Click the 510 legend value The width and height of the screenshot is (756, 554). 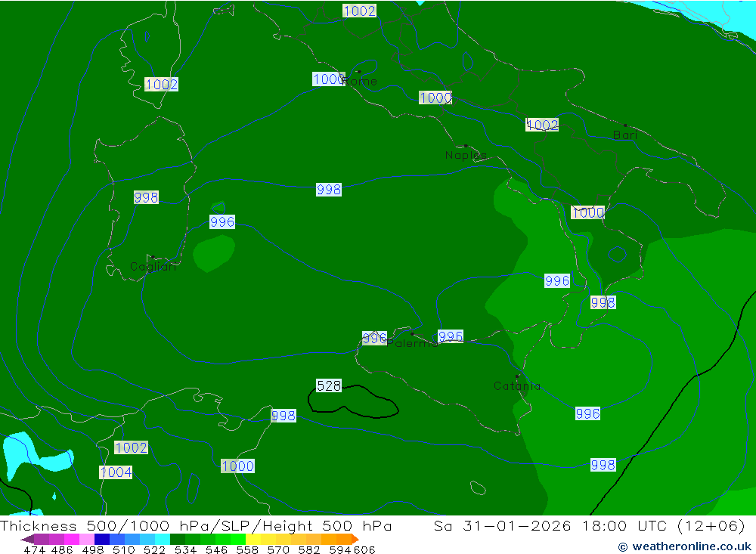123,549
